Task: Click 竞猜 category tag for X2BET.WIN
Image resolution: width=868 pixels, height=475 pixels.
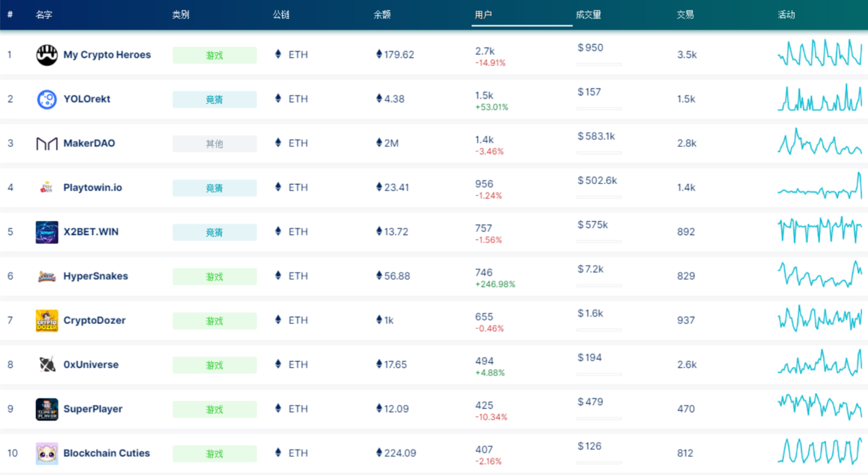Action: (x=214, y=233)
